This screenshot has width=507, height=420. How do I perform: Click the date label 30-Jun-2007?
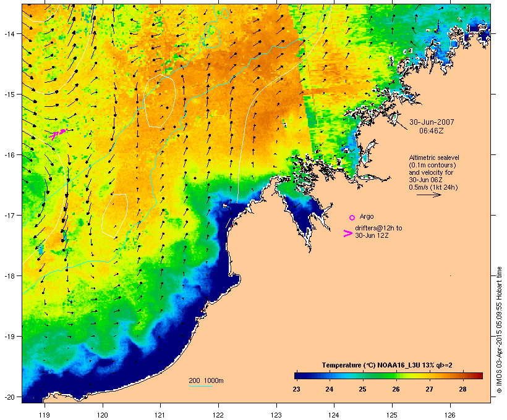[x=432, y=122]
